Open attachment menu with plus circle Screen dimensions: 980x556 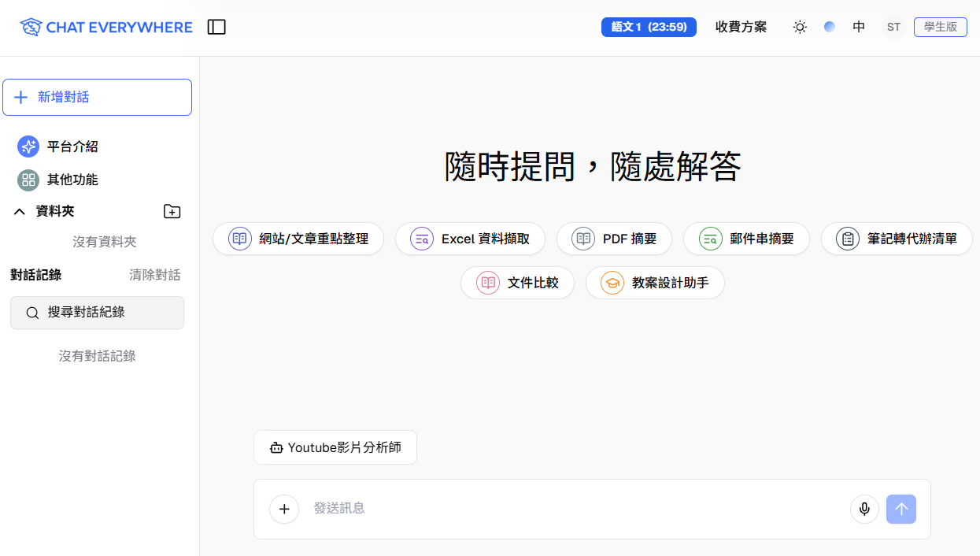[x=284, y=509]
